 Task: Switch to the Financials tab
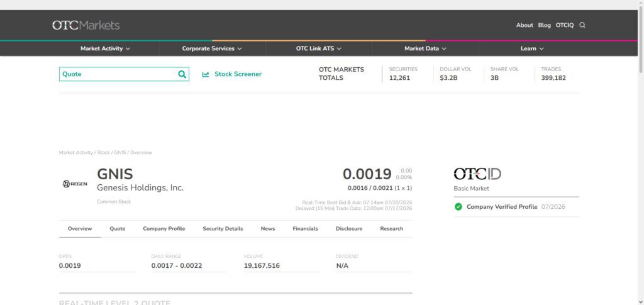(305, 229)
